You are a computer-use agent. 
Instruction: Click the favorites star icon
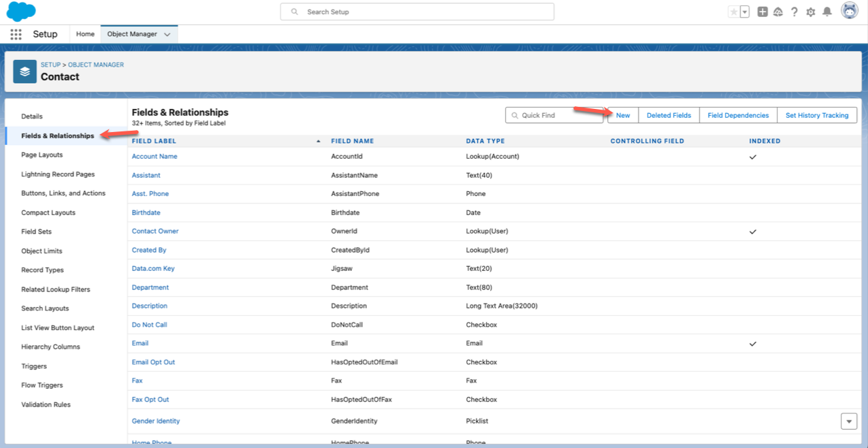pos(733,12)
